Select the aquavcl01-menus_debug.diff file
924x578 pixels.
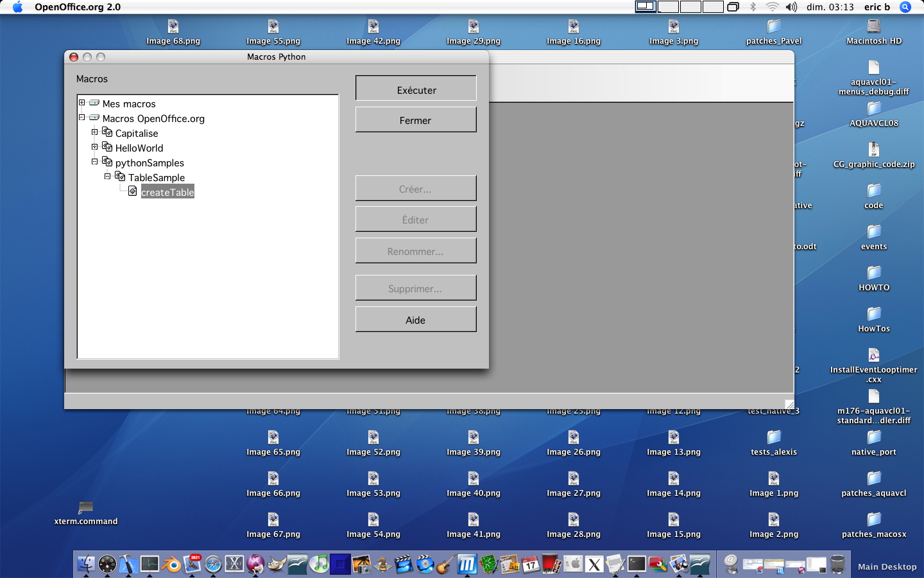coord(874,67)
